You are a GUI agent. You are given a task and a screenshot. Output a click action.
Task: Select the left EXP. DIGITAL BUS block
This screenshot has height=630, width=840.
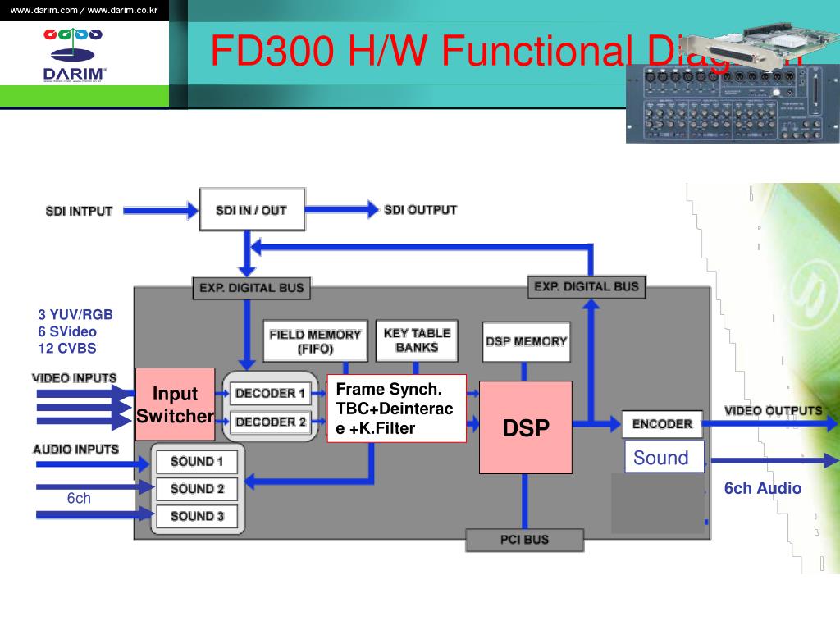point(251,288)
